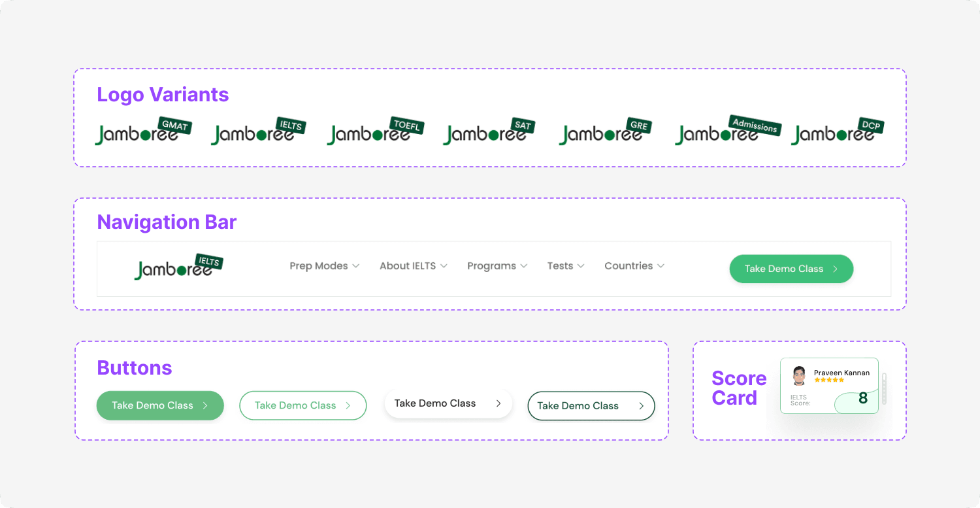980x508 pixels.
Task: Click the Logo Variants heading
Action: coord(163,94)
